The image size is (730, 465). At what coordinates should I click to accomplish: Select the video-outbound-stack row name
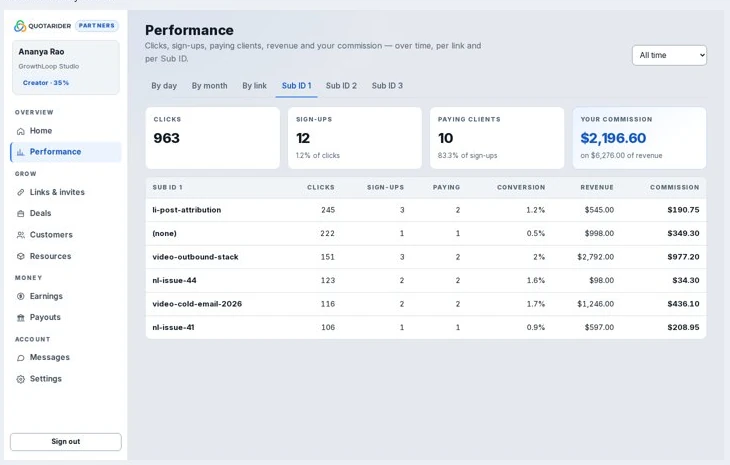pos(195,257)
